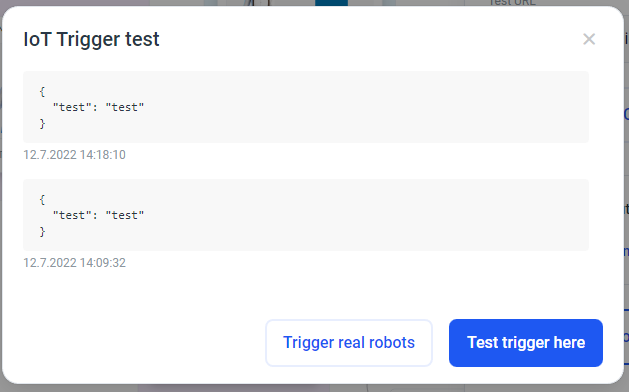Close the IoT Trigger test dialog
629x392 pixels.
point(589,39)
